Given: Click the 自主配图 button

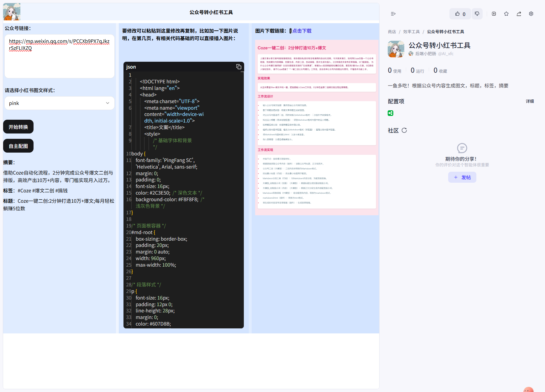Looking at the screenshot, I should coord(18,146).
